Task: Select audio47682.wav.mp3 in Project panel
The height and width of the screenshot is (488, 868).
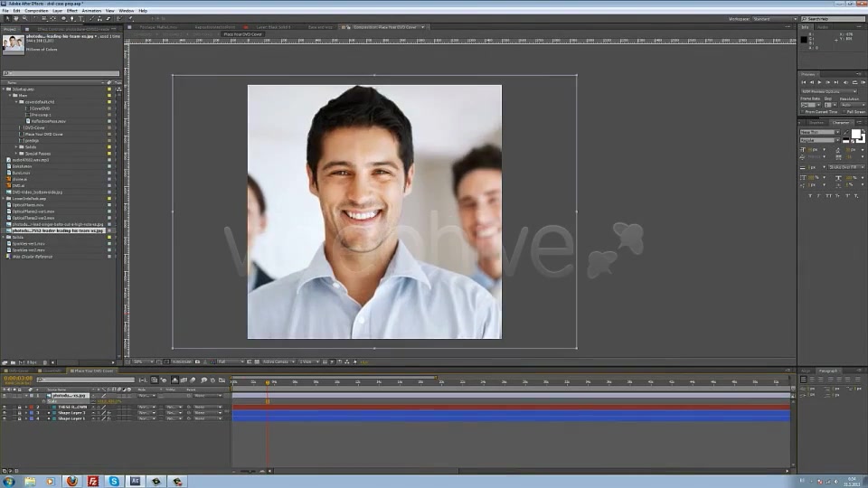Action: click(31, 160)
